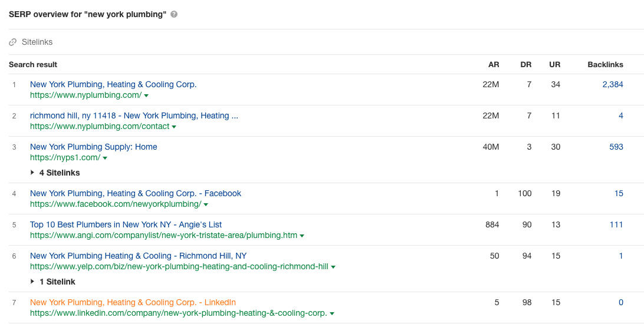Open the Facebook result title link
The height and width of the screenshot is (324, 644).
click(136, 194)
